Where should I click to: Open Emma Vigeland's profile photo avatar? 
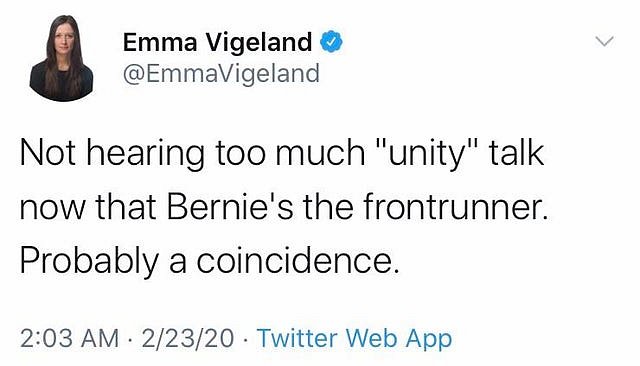61,58
